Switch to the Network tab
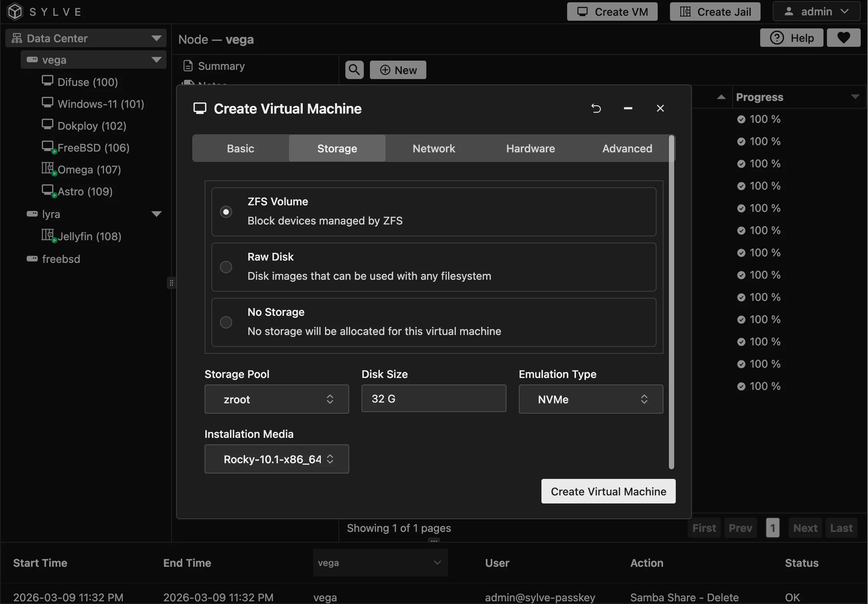 pos(434,149)
